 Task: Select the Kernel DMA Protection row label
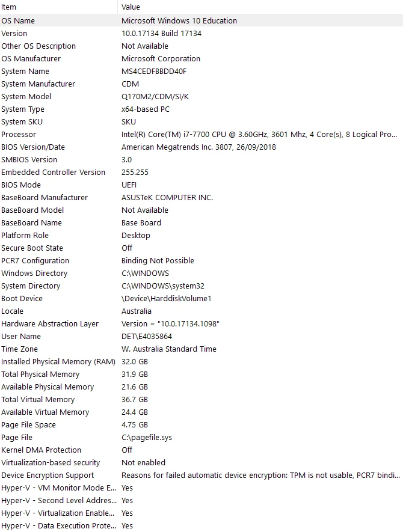pyautogui.click(x=41, y=450)
